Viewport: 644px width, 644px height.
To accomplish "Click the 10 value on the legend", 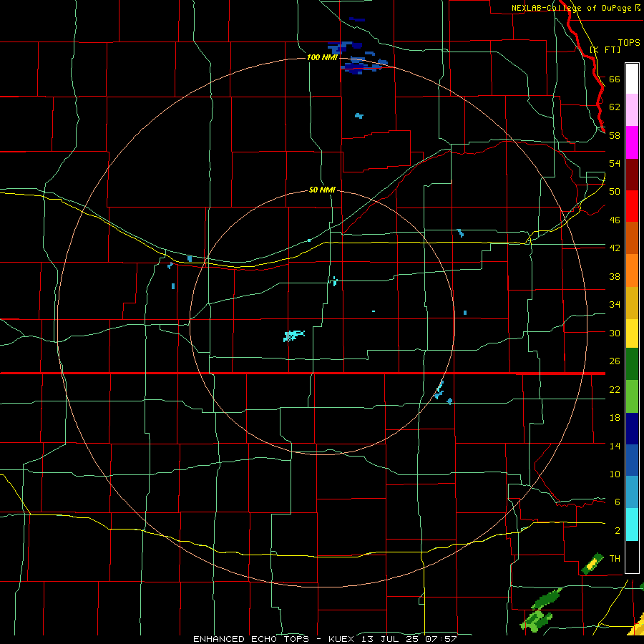I will coord(615,474).
